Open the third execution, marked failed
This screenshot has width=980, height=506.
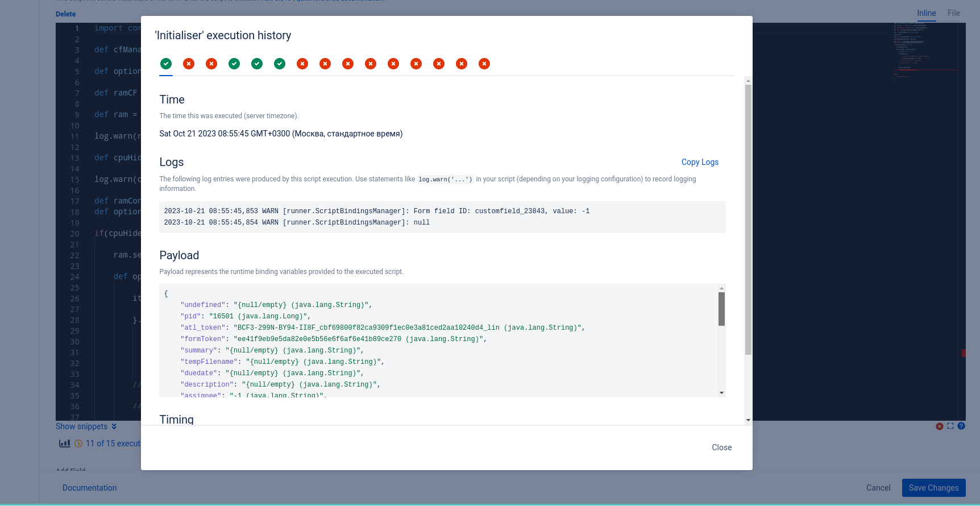[211, 64]
